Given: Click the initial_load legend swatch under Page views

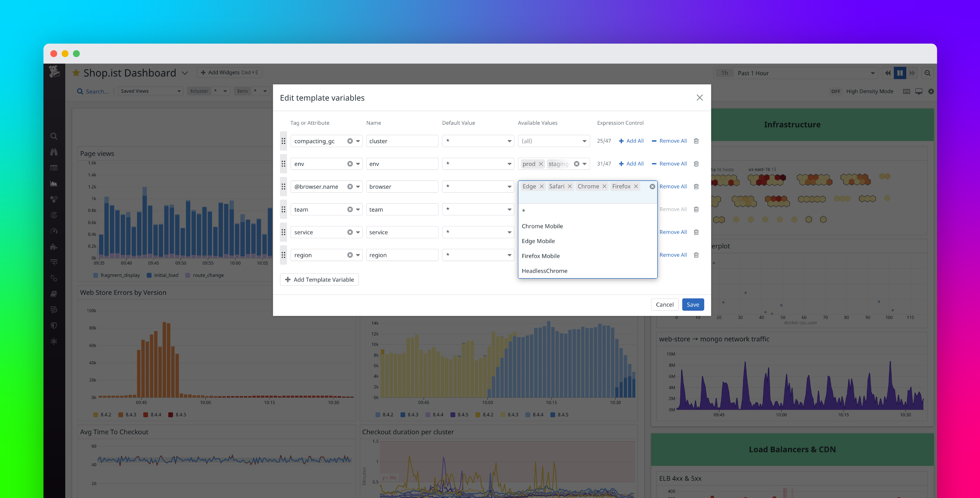Looking at the screenshot, I should point(149,275).
